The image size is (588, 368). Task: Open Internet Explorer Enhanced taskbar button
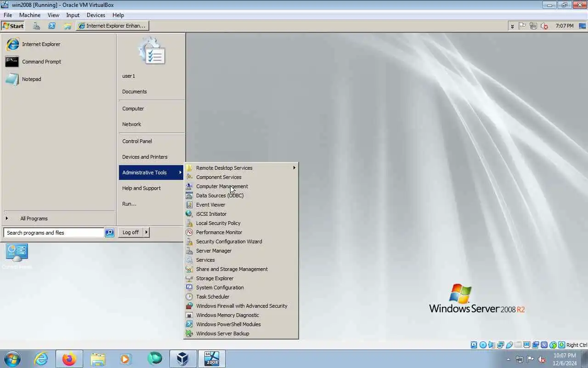pos(113,26)
